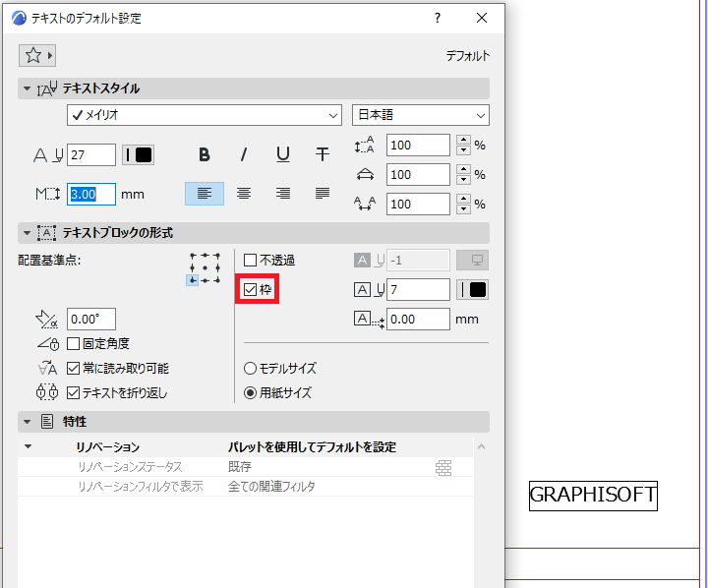Click the width factor field 100

tap(418, 174)
